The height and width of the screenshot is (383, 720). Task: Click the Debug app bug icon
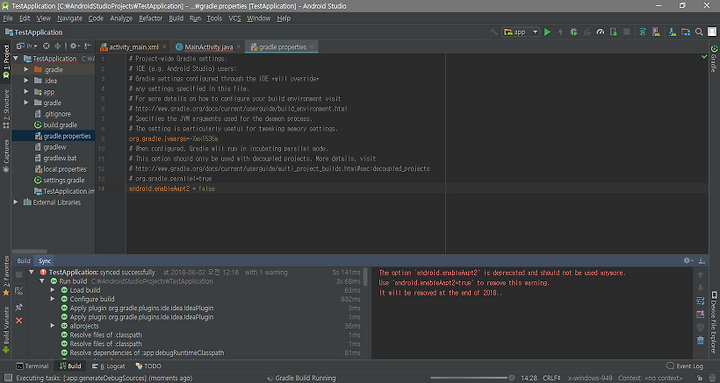click(574, 32)
